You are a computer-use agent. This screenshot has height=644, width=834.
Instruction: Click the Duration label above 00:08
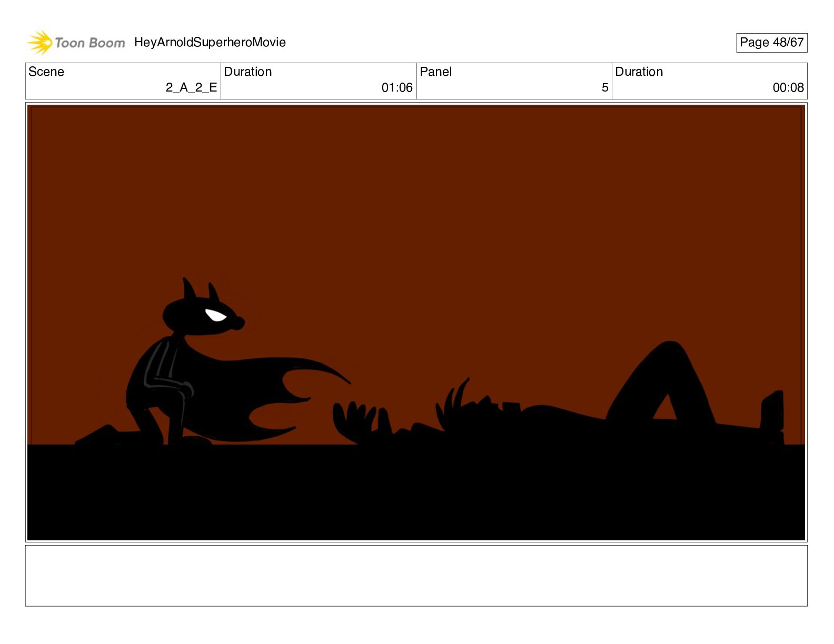pos(639,72)
